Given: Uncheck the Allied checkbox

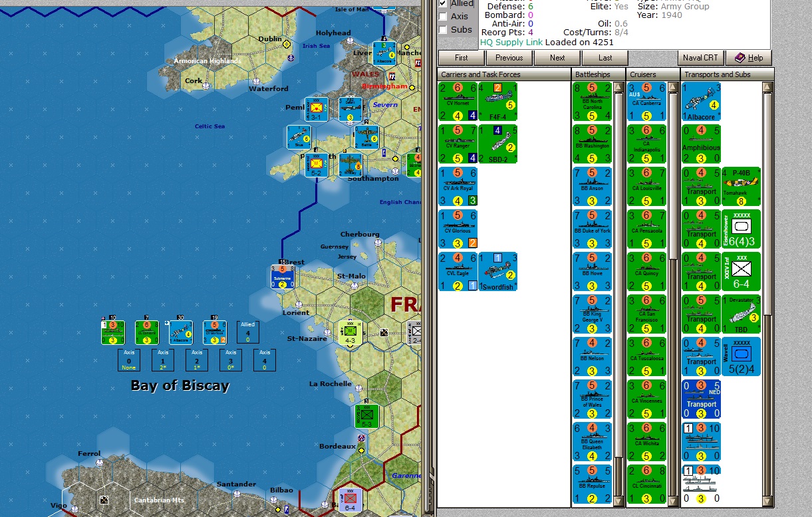Looking at the screenshot, I should click(x=443, y=3).
